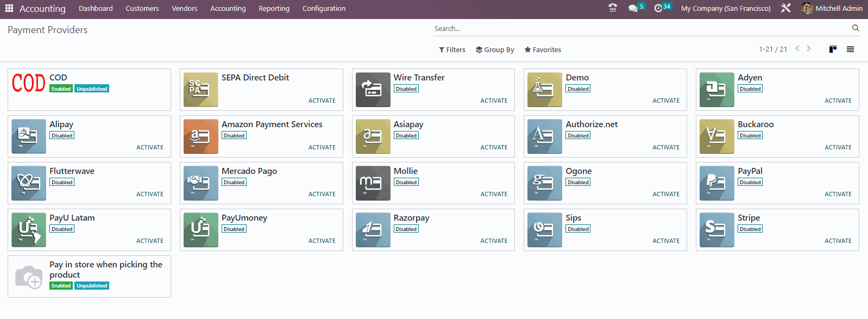The width and height of the screenshot is (868, 319).
Task: Click the Adyen provider icon
Action: [717, 90]
